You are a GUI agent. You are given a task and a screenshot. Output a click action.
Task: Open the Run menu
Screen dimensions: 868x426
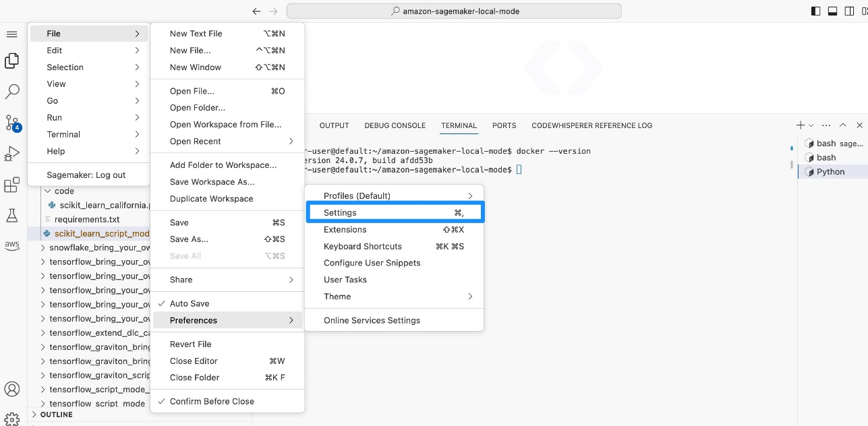(x=88, y=118)
